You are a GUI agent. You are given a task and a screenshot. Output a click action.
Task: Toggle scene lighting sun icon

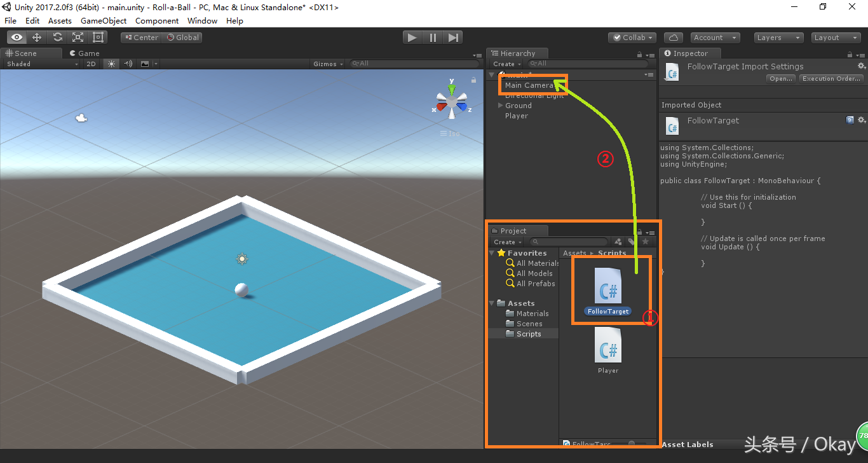[112, 64]
